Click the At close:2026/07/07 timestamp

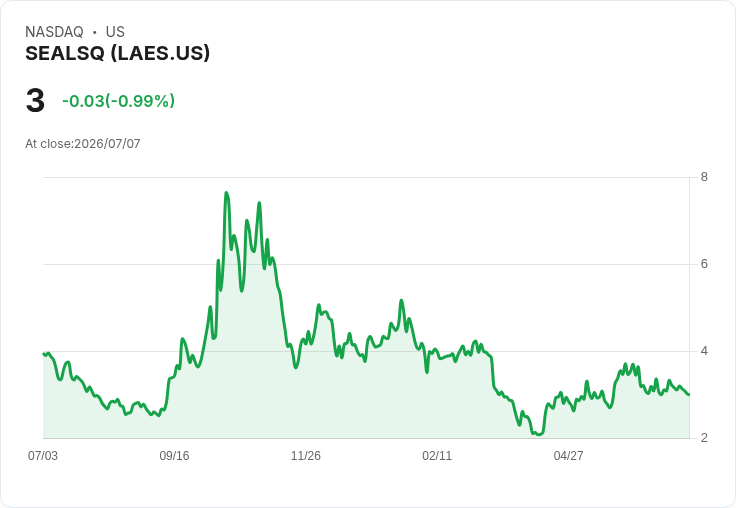[83, 144]
